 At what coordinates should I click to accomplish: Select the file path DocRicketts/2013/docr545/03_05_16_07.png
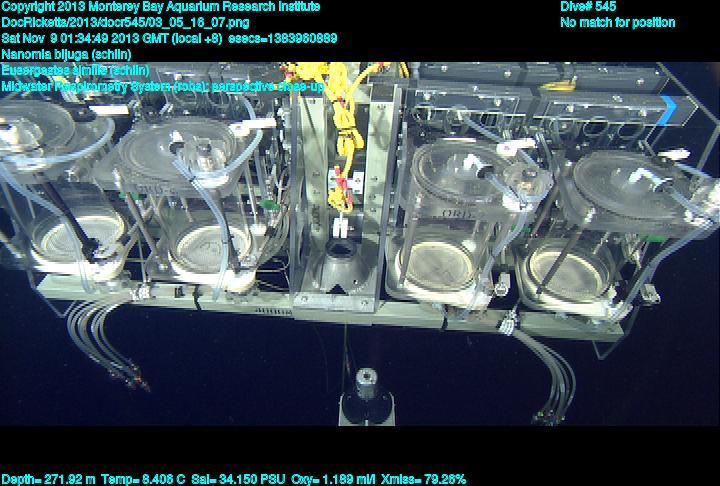(126, 23)
